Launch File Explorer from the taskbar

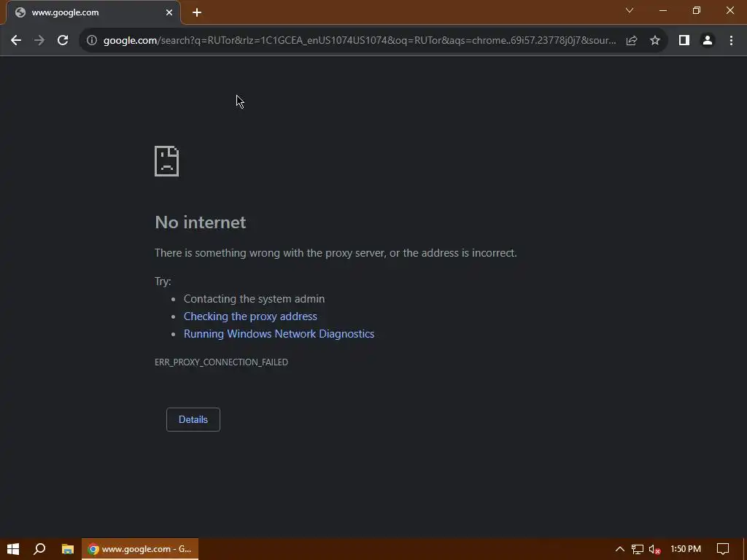pos(68,549)
